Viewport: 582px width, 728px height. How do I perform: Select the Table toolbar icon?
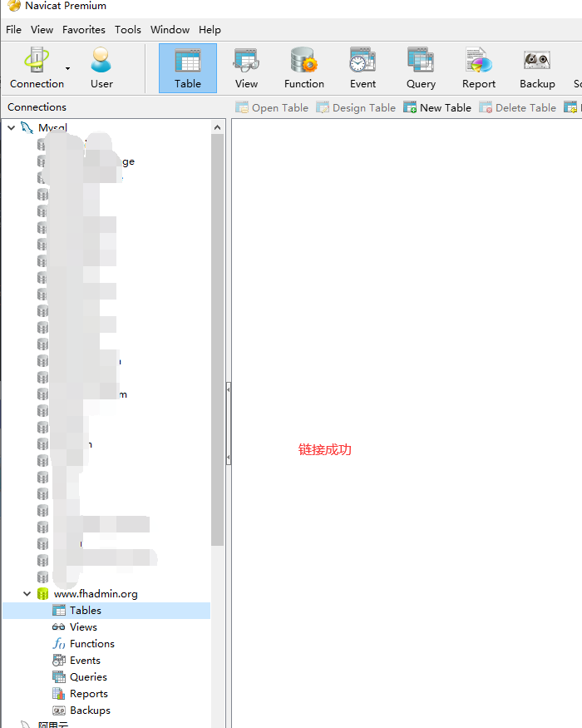click(188, 68)
